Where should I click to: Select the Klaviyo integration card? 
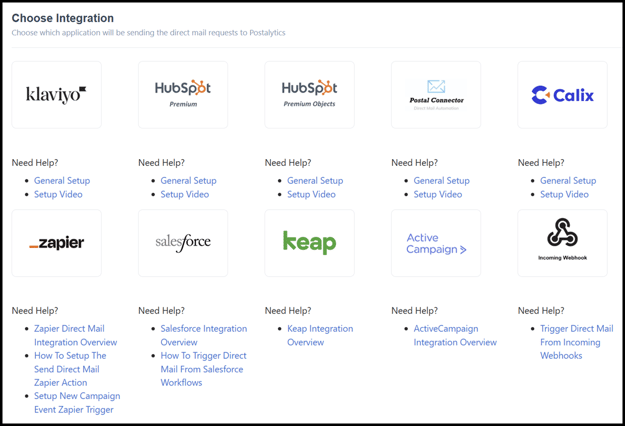(x=57, y=95)
